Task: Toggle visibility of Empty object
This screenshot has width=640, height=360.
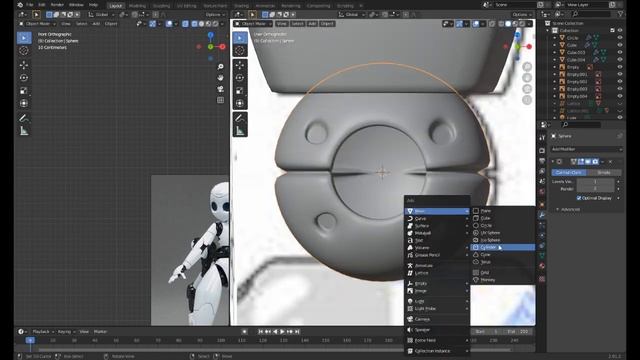Action: point(620,67)
